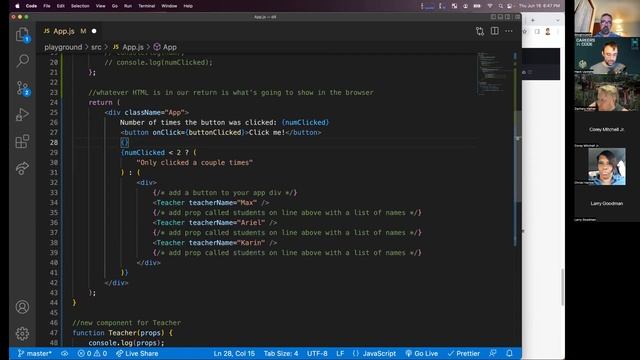Click the teacherName="Karin" code line
Viewport: 640px width, 360px height.
(x=215, y=242)
